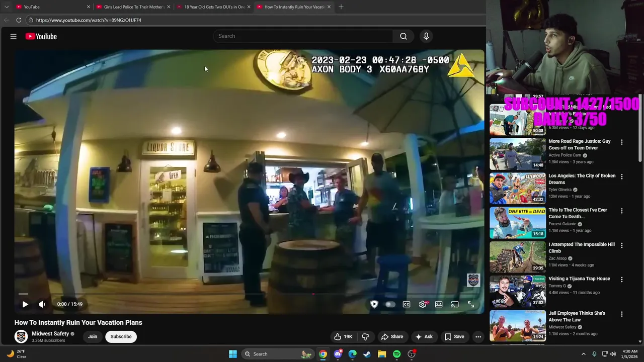Join the Midwest Safety channel

(x=93, y=337)
